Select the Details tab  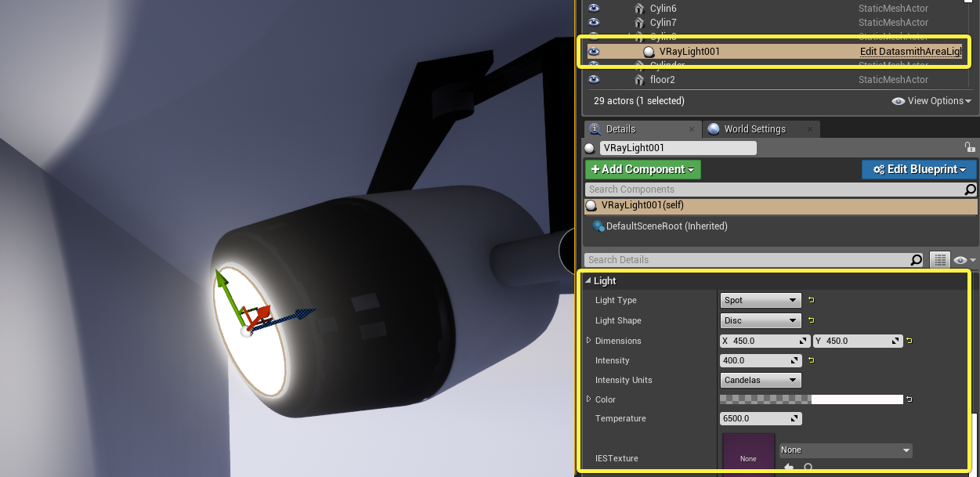tap(620, 129)
